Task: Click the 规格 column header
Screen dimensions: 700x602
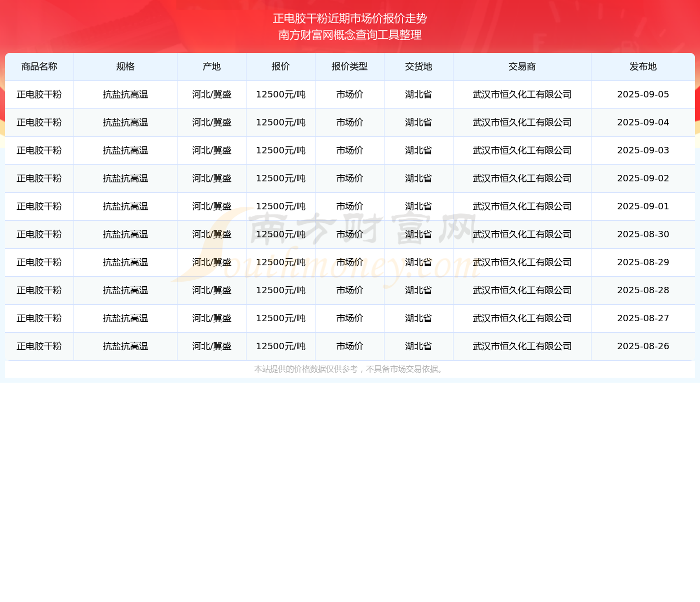Action: 125,66
